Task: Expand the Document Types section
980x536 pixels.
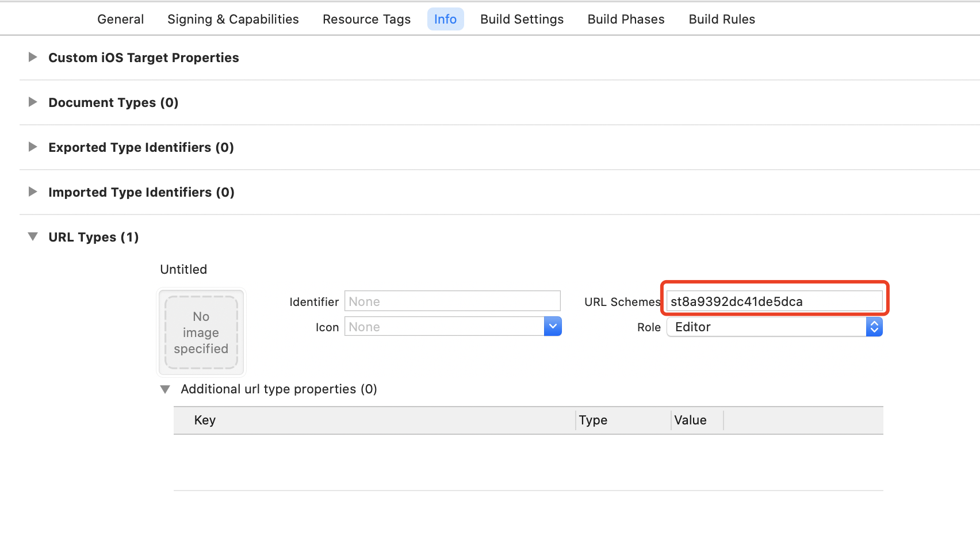Action: pyautogui.click(x=33, y=102)
